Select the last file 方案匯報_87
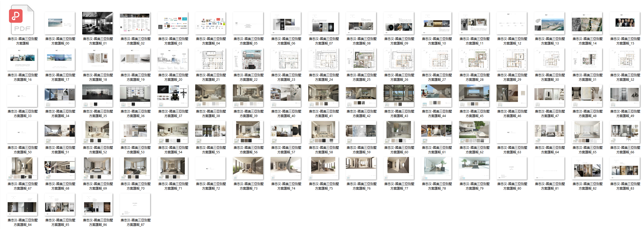Screen dimensions: 644x229 [x=135, y=205]
